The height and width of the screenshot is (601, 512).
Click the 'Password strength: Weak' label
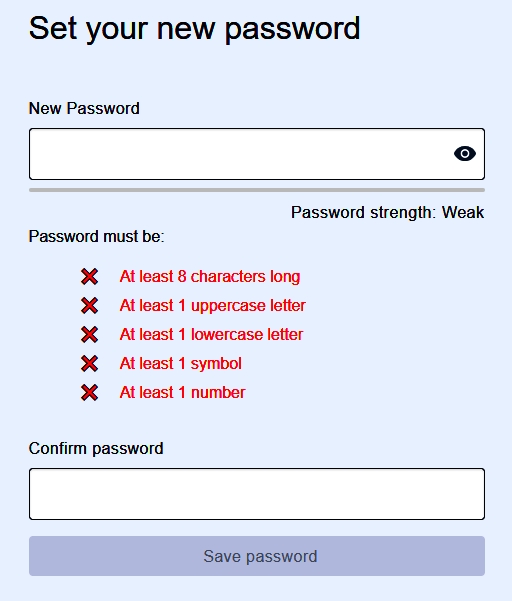click(x=387, y=212)
